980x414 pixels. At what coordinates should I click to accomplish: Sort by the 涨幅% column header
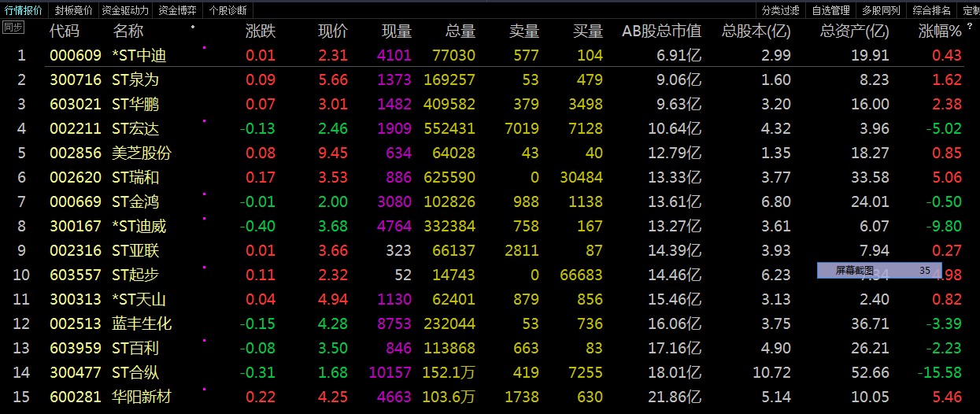pos(941,31)
